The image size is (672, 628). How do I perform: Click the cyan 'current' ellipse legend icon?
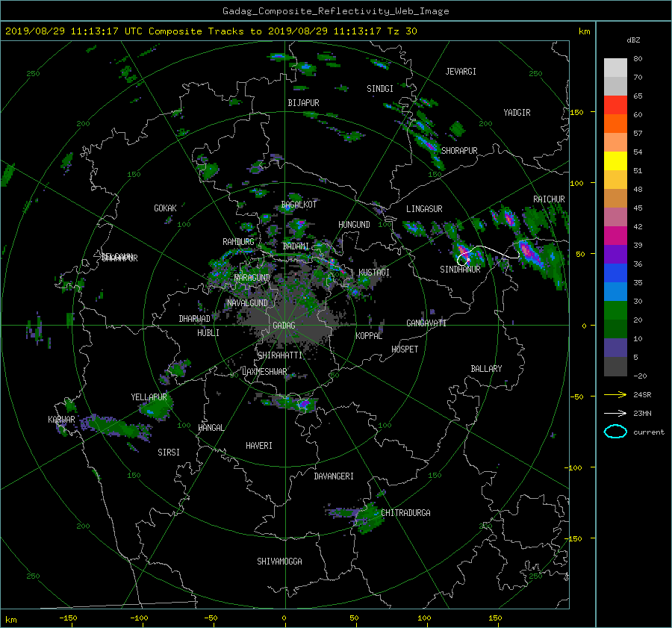coord(615,432)
